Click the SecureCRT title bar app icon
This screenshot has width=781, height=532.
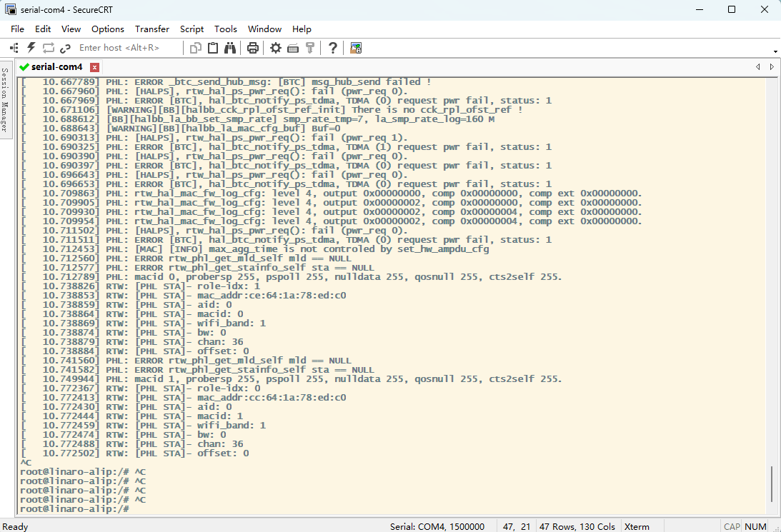11,9
